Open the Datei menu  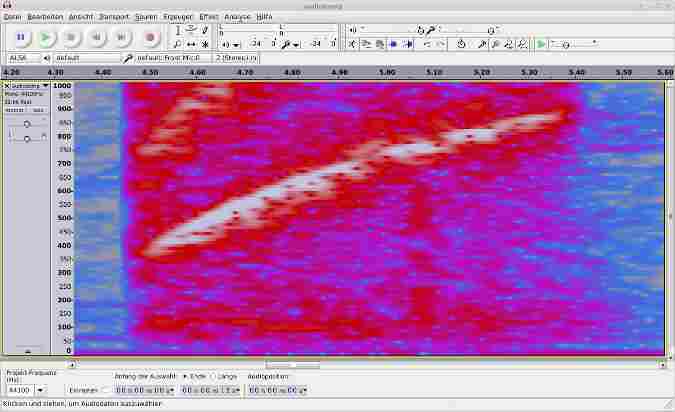point(12,17)
